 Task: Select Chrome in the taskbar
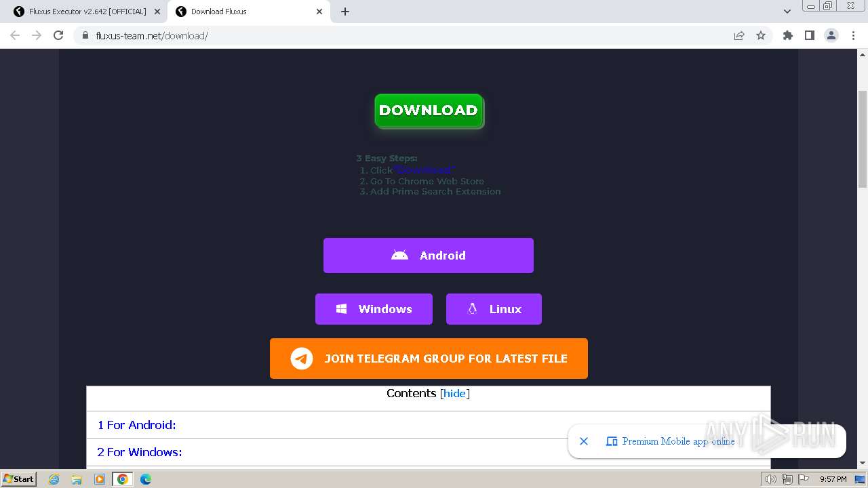(123, 479)
